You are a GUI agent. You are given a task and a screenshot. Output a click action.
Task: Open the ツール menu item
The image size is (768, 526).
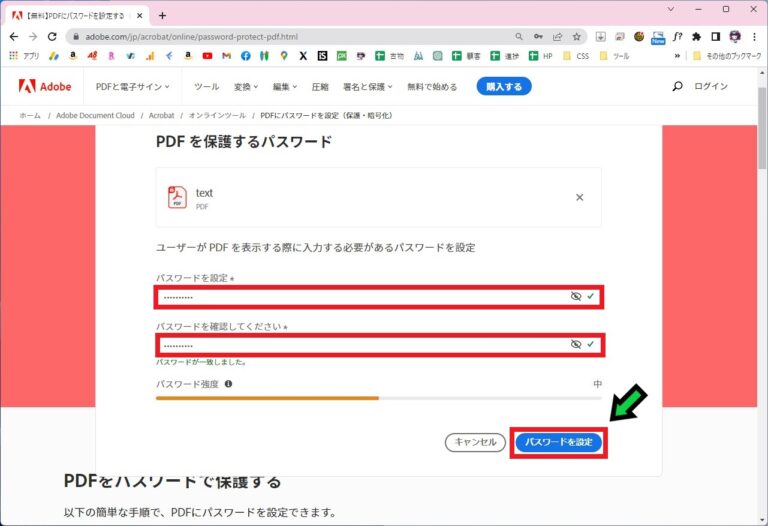tap(206, 87)
